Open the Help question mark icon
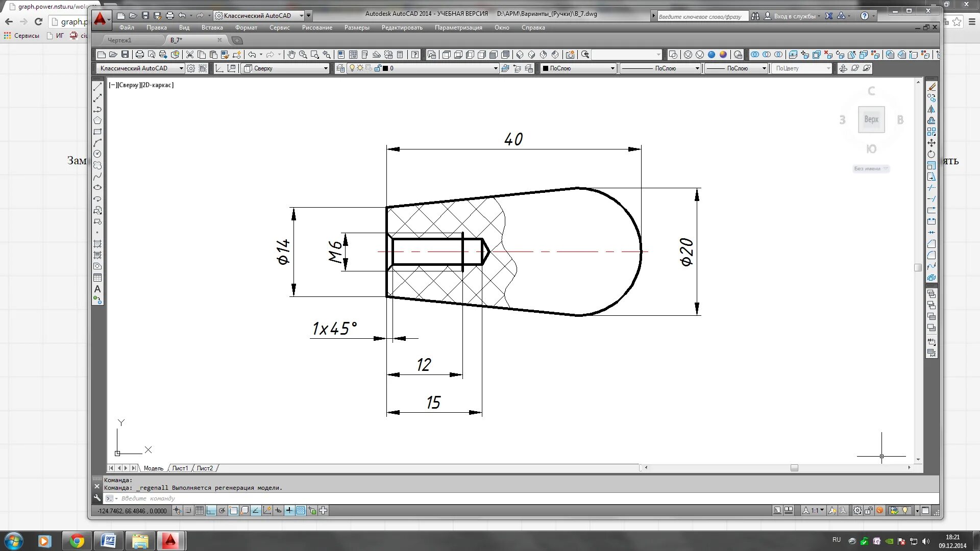The width and height of the screenshot is (980, 551). (x=415, y=55)
